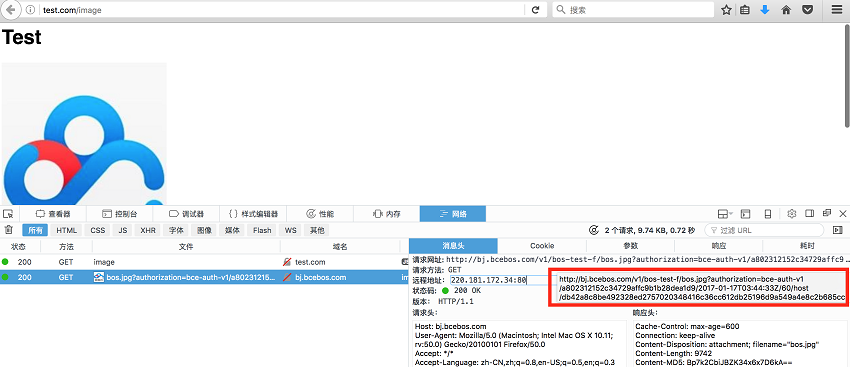Viewport: 850px width, 367px height.
Task: Click the remote address field 220.181.172.34:80
Action: coord(499,280)
